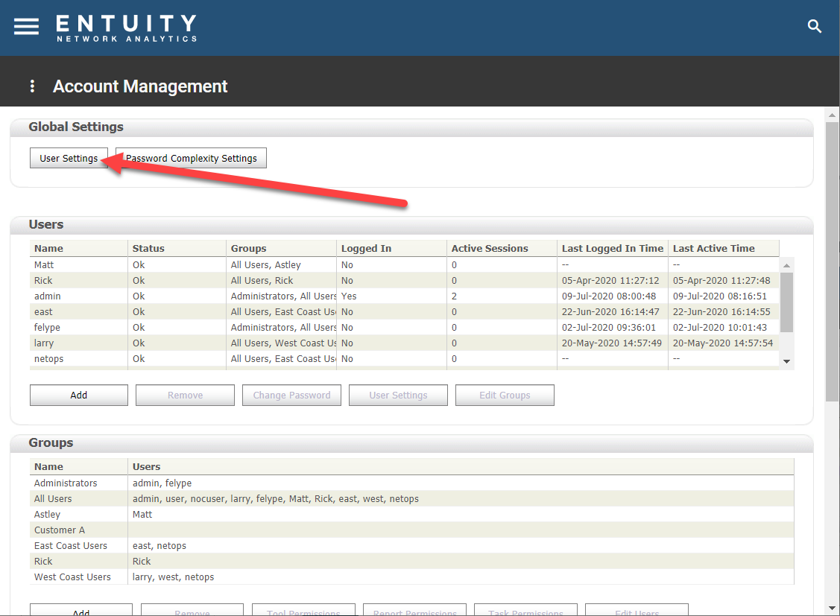Open Global Settings User Settings button
Image resolution: width=840 pixels, height=616 pixels.
click(x=69, y=158)
